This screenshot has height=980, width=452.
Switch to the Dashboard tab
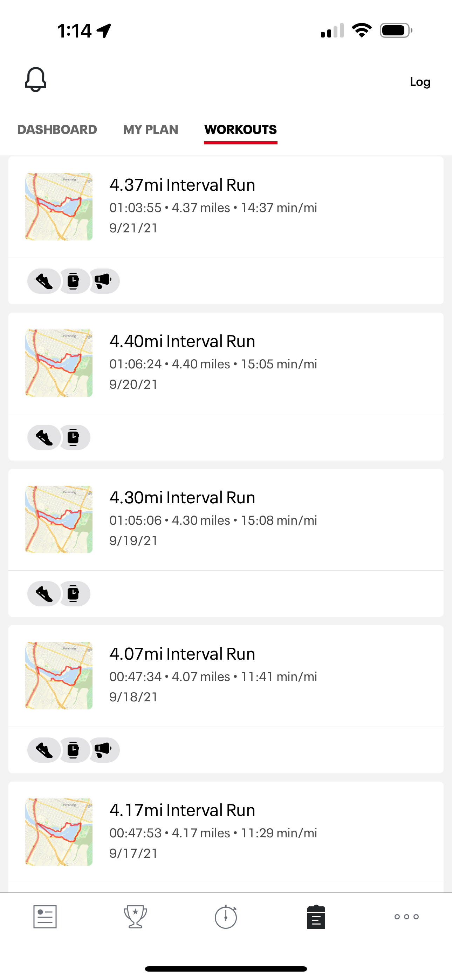pyautogui.click(x=57, y=130)
